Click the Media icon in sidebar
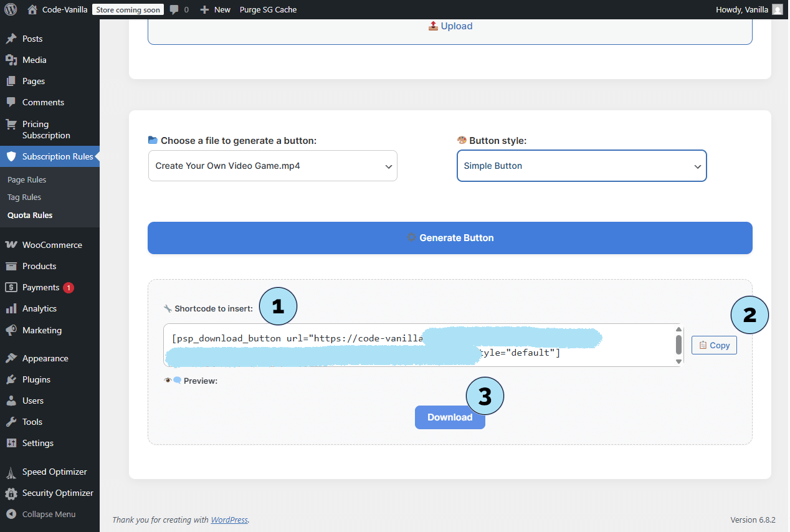Screen dimensions: 790x532 [11, 60]
